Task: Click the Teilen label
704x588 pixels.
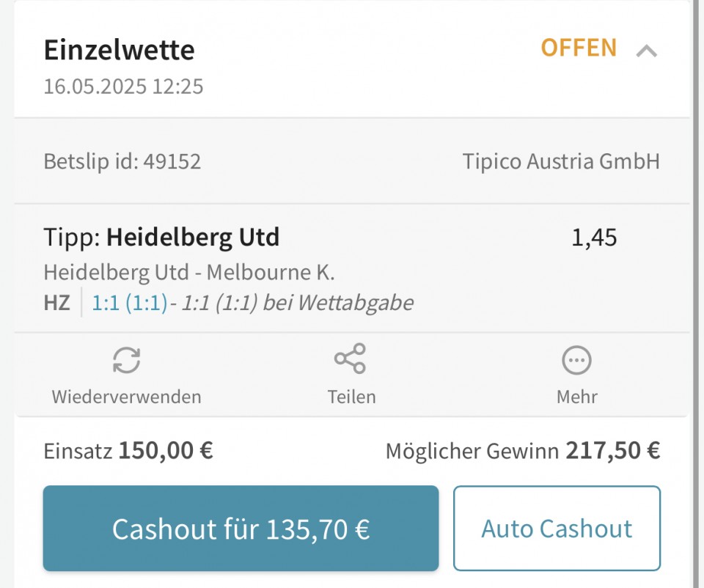Action: click(351, 397)
